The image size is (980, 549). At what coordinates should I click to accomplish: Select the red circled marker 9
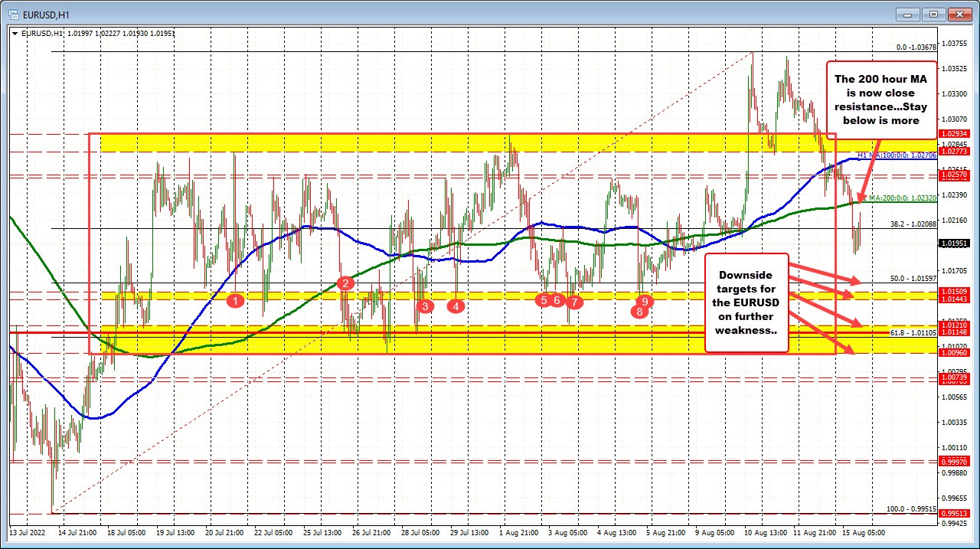click(645, 302)
